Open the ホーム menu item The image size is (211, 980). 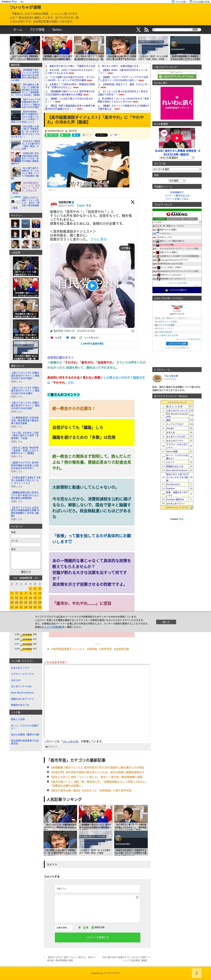coord(18,30)
